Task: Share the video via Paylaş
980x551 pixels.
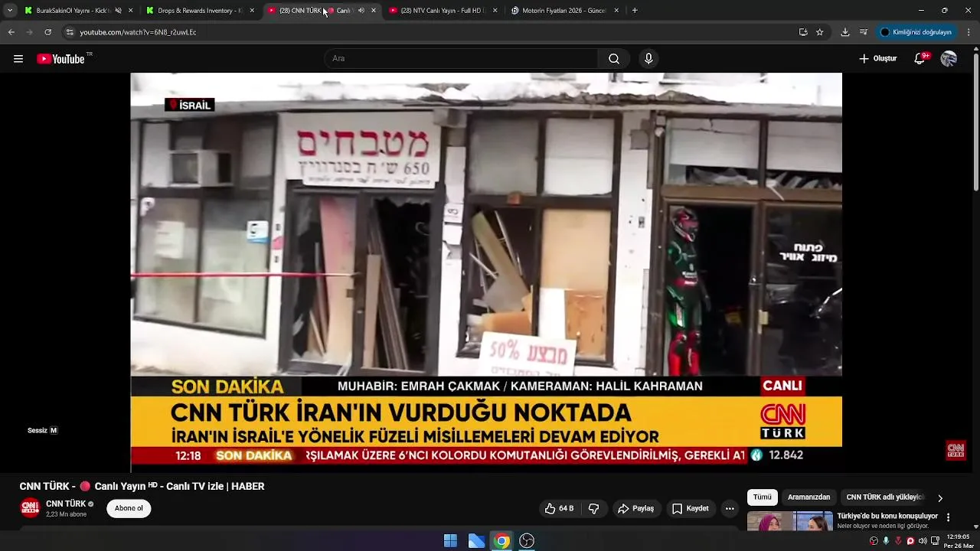Action: 636,509
